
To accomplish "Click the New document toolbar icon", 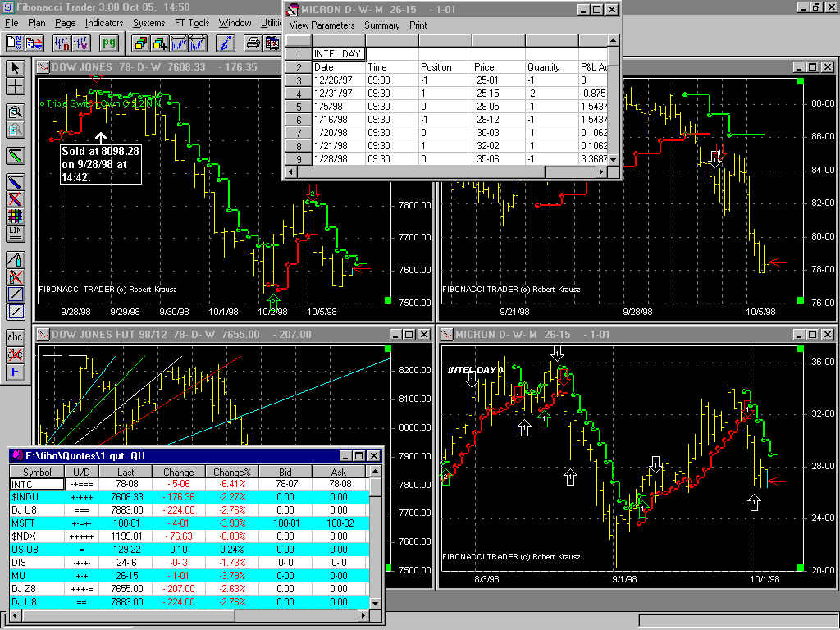I will tap(15, 43).
